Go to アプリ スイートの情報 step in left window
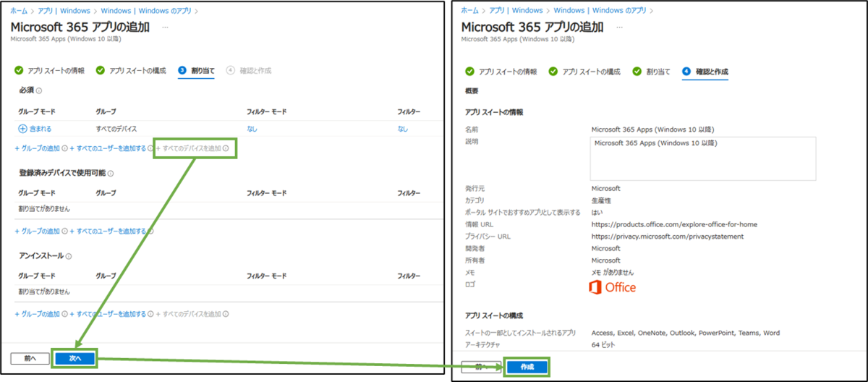This screenshot has width=868, height=382. 50,70
